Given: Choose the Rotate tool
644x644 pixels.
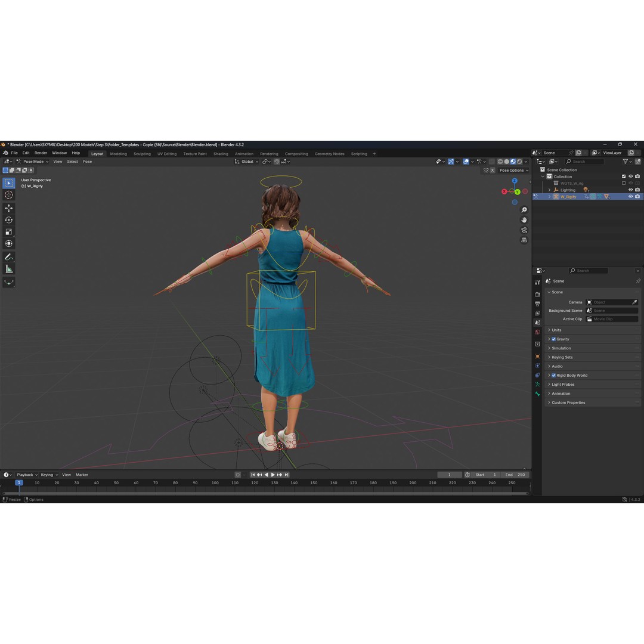Looking at the screenshot, I should click(8, 220).
